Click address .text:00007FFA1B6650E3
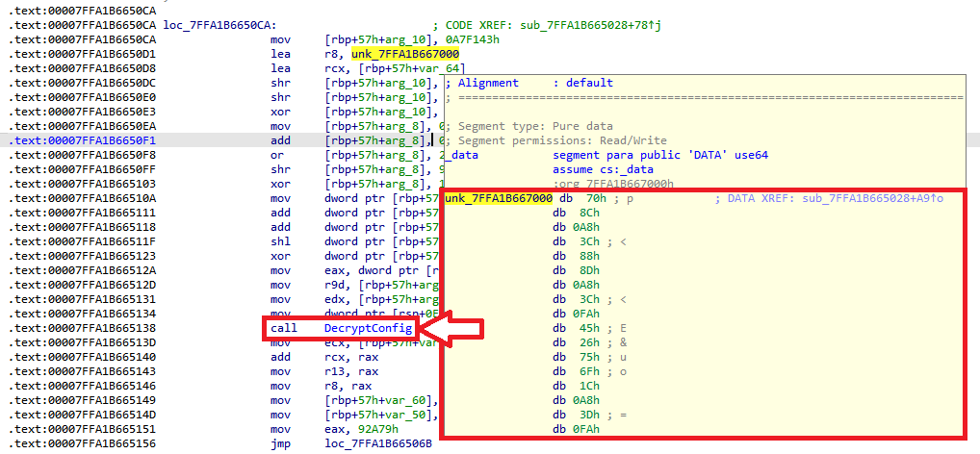Viewport: 980px width, 454px height. (x=83, y=112)
